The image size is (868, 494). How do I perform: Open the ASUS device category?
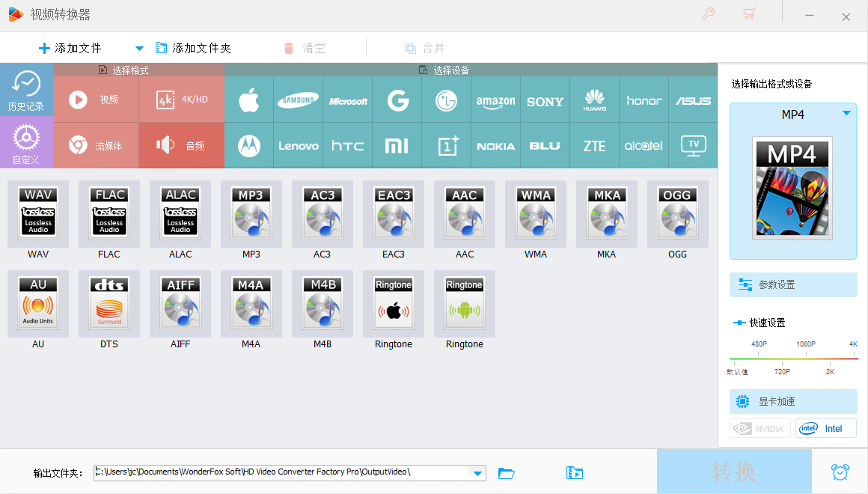693,100
